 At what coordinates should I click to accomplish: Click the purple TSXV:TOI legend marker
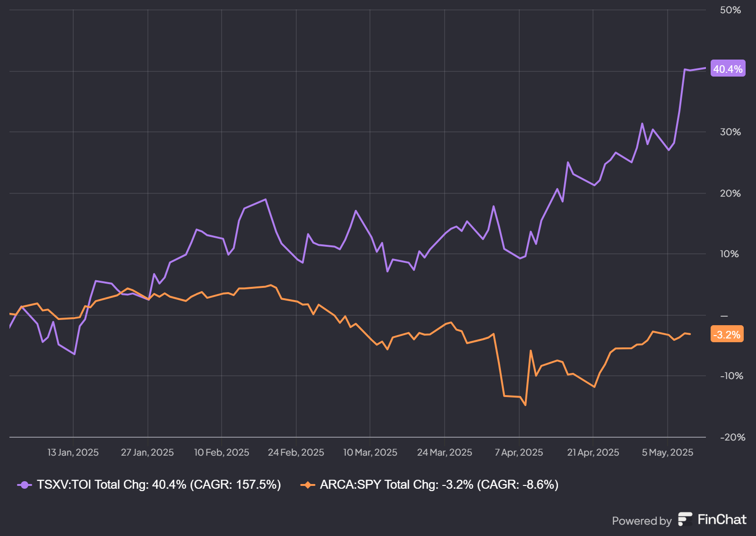(25, 485)
